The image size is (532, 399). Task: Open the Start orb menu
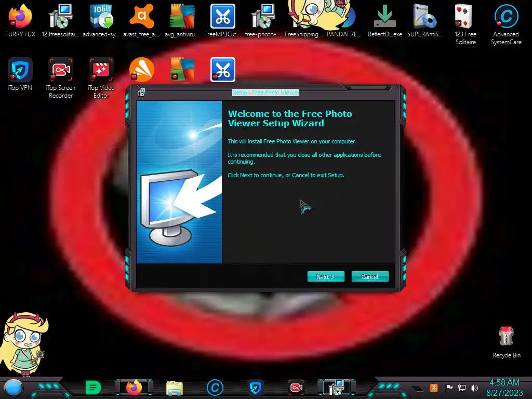click(x=14, y=388)
